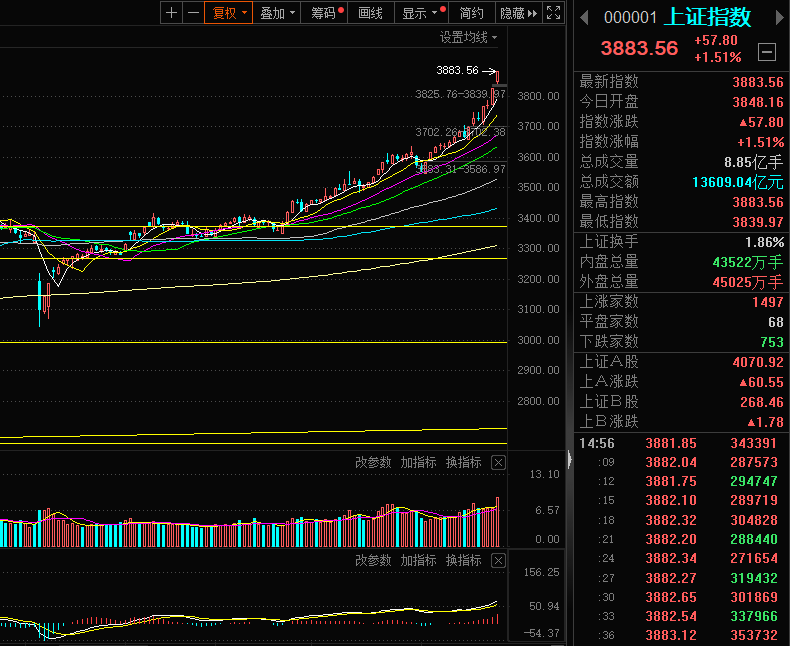The image size is (790, 646).
Task: Open the 复权 dropdown
Action: 228,13
